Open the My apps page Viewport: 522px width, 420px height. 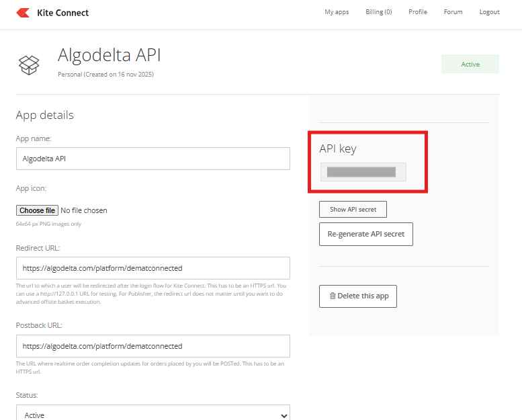tap(337, 12)
